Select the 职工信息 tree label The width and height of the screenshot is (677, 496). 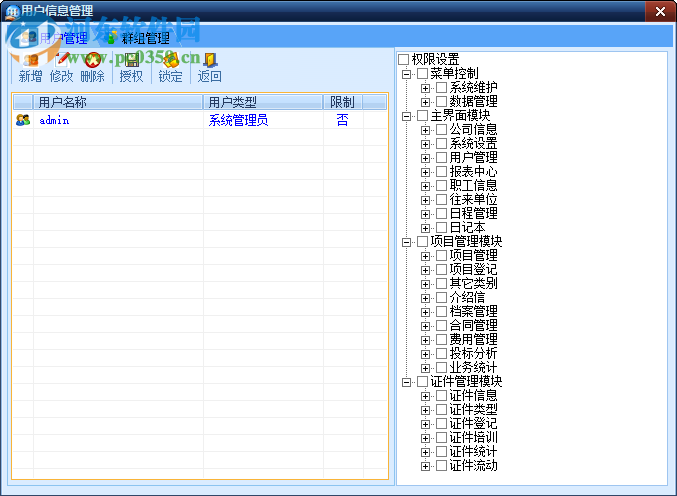(473, 186)
